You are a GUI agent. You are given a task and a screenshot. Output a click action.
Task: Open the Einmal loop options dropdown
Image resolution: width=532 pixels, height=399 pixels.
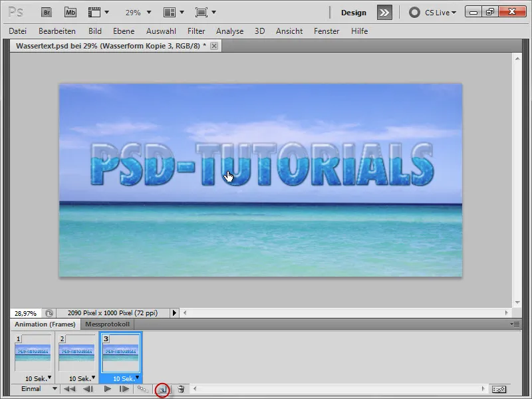coord(39,389)
